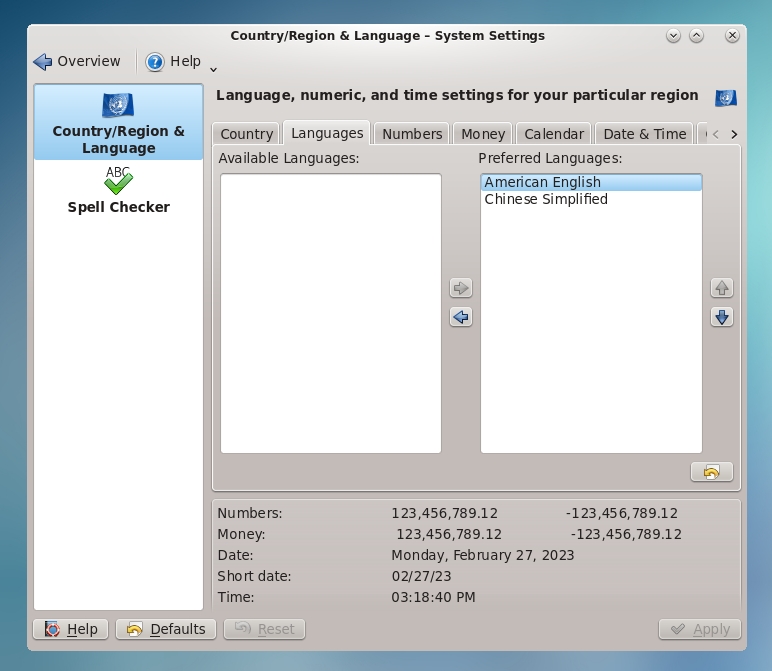This screenshot has width=772, height=671.
Task: Switch to the Money tab
Action: pyautogui.click(x=483, y=134)
